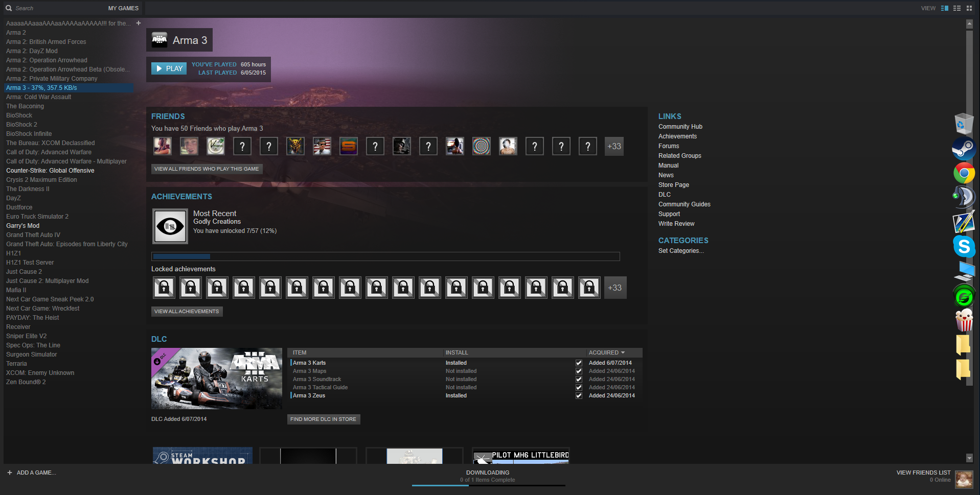Screen dimensions: 980x495
Task: Sort the DLC list by Item column
Action: (300, 352)
